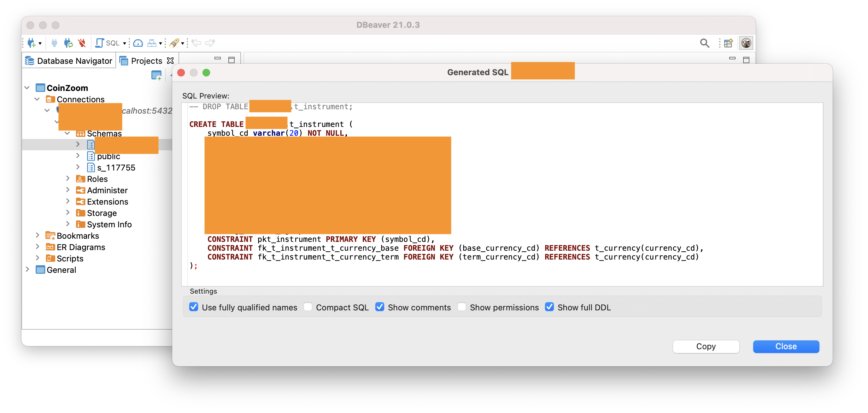The width and height of the screenshot is (868, 413).
Task: Enable the Show permissions checkbox
Action: click(x=462, y=307)
